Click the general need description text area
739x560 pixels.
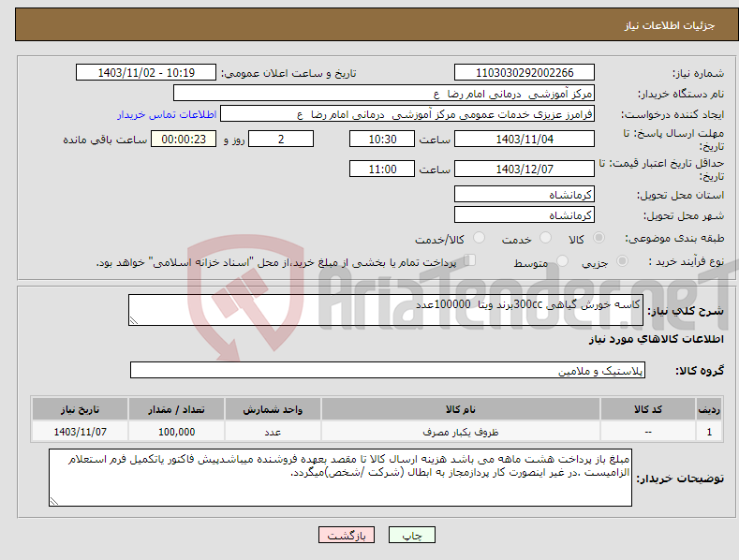tap(386, 310)
